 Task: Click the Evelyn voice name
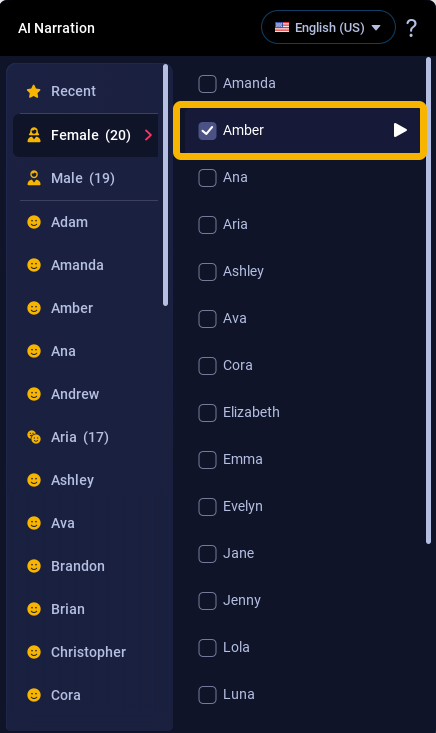(x=243, y=506)
